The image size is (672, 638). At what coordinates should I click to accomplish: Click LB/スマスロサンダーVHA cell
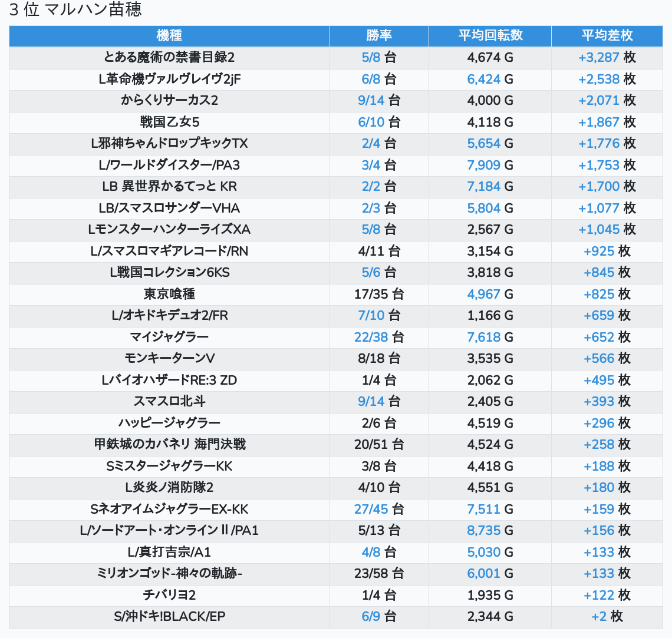tap(169, 208)
